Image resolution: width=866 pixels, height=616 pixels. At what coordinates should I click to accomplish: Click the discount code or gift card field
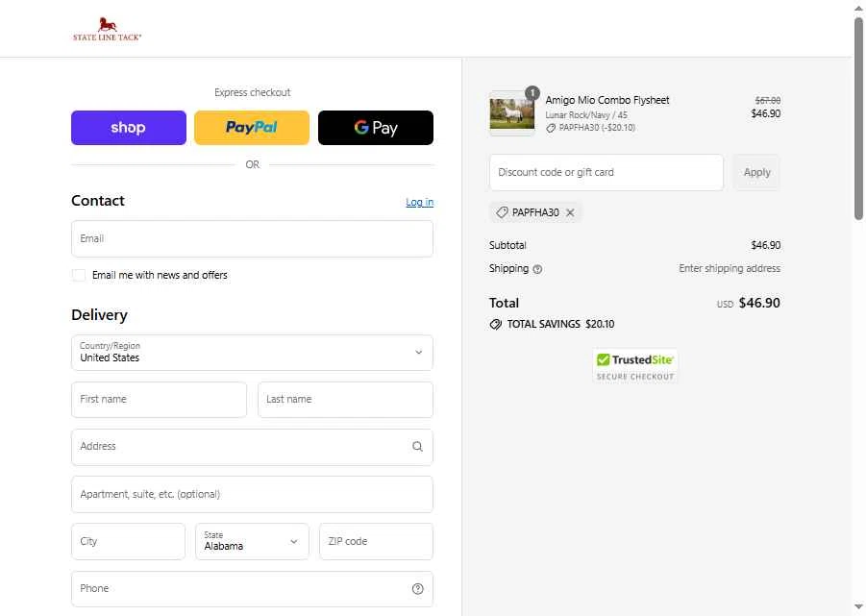606,173
